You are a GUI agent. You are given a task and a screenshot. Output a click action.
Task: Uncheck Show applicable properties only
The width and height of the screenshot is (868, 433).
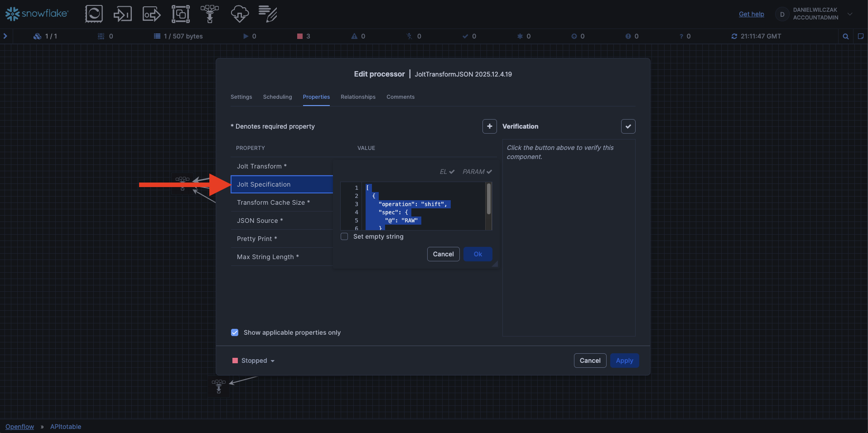click(235, 332)
